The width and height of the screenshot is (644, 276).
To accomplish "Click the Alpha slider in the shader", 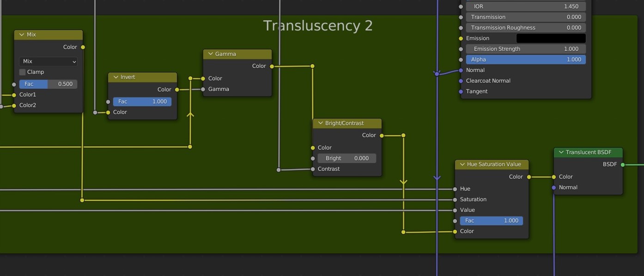I will coord(525,60).
